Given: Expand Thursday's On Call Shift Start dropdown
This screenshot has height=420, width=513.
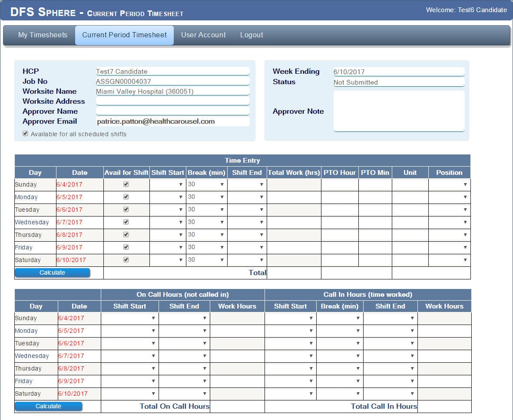Looking at the screenshot, I should pyautogui.click(x=129, y=368).
